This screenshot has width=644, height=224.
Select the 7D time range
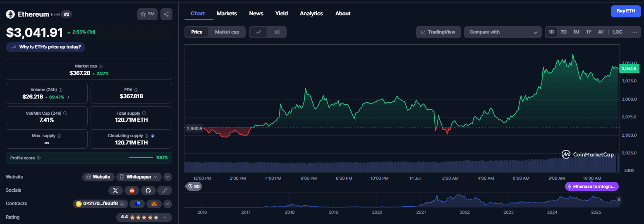[x=563, y=32]
